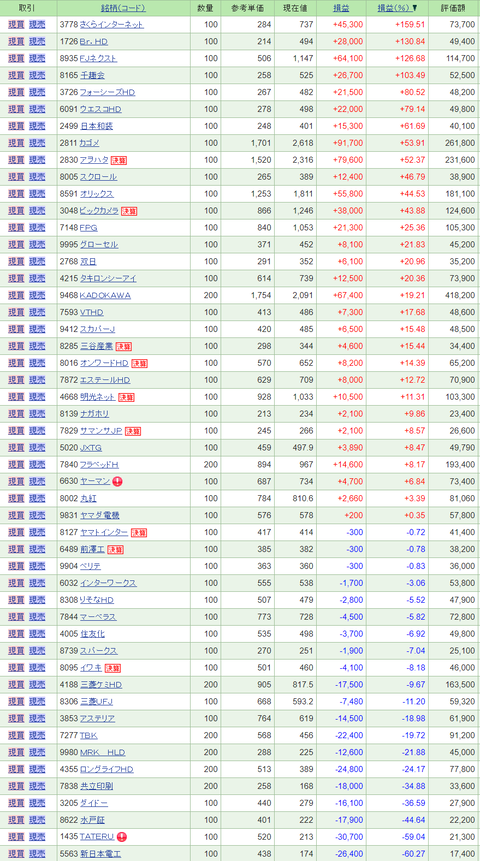Click the 決算 badge next to イワキ
This screenshot has height=861, width=480.
(113, 668)
